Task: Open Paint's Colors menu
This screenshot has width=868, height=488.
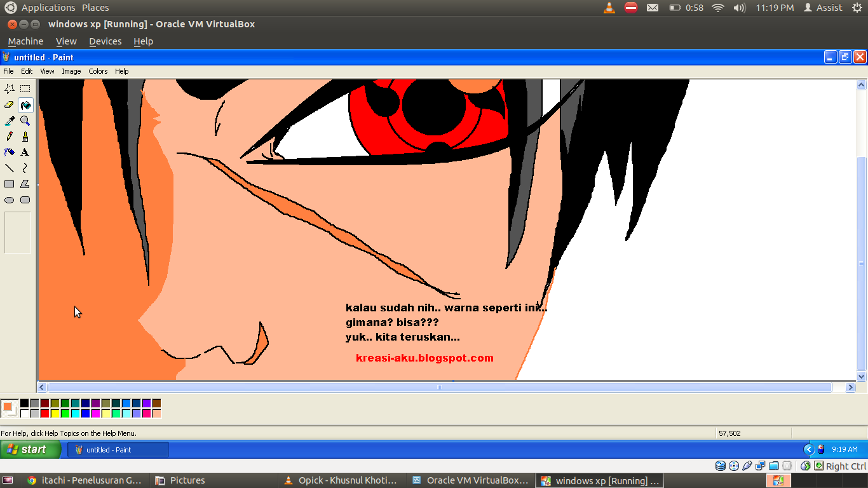Action: 98,71
